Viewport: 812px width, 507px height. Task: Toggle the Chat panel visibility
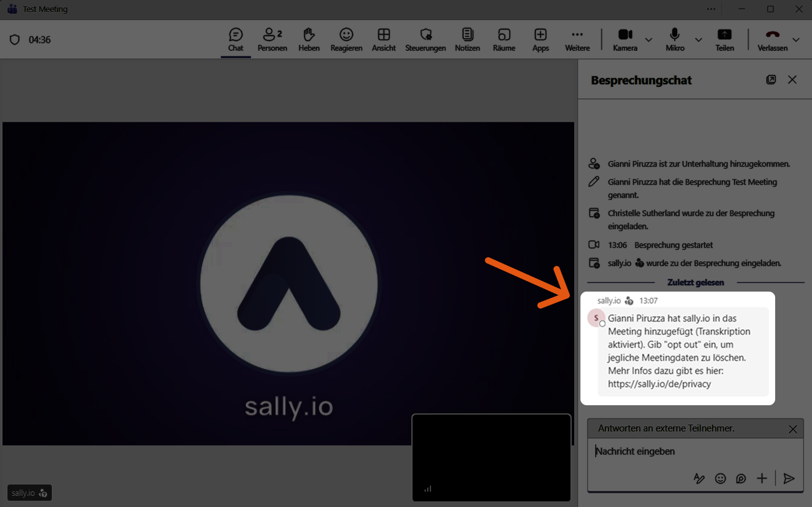(236, 39)
